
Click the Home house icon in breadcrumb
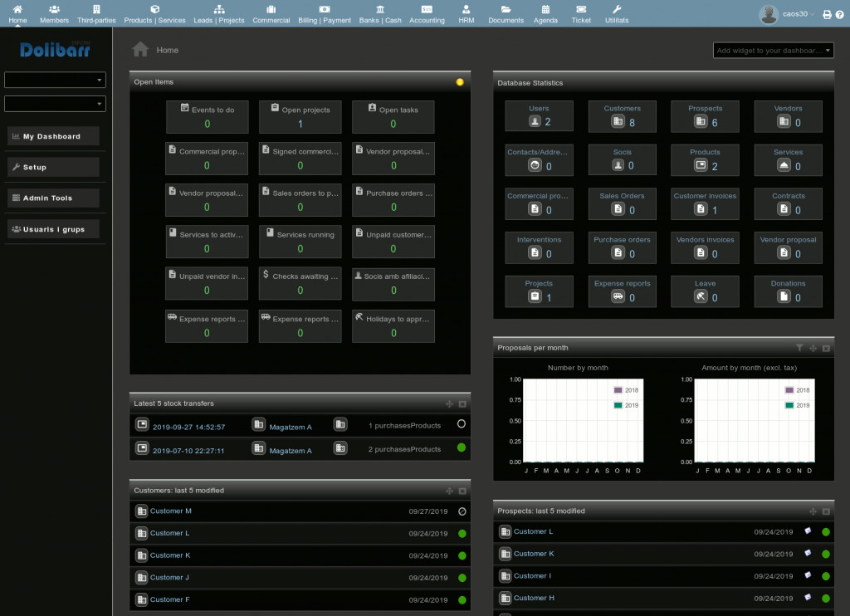pyautogui.click(x=140, y=49)
